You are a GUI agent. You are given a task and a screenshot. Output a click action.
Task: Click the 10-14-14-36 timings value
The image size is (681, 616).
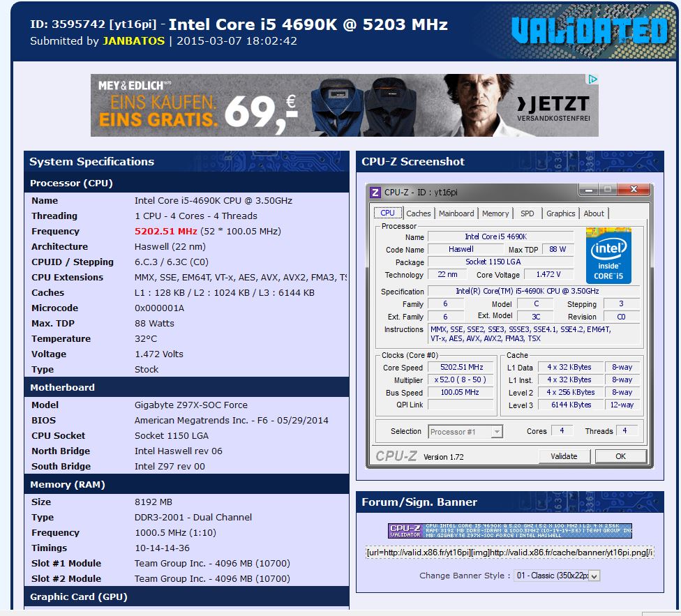(x=162, y=548)
